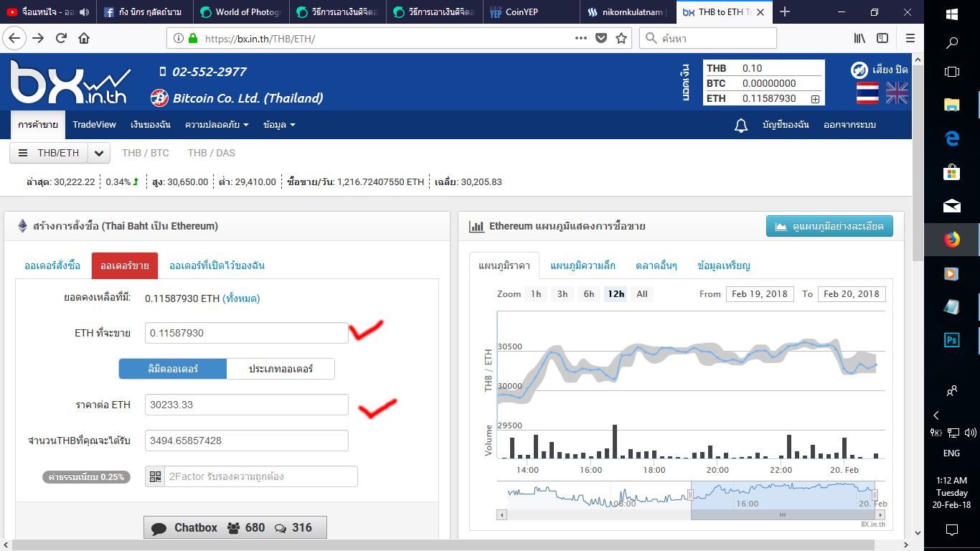Open the Chatbox button
This screenshot has height=551, width=980.
[235, 527]
